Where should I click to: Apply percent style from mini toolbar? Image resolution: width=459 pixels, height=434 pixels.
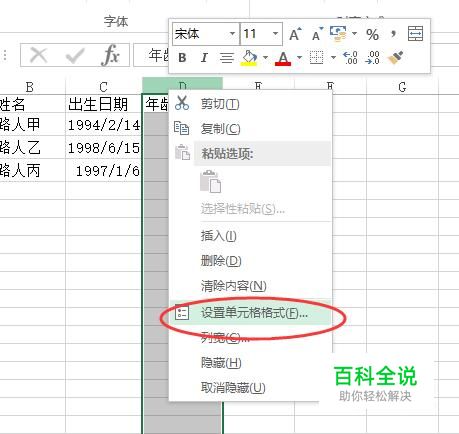pos(372,34)
